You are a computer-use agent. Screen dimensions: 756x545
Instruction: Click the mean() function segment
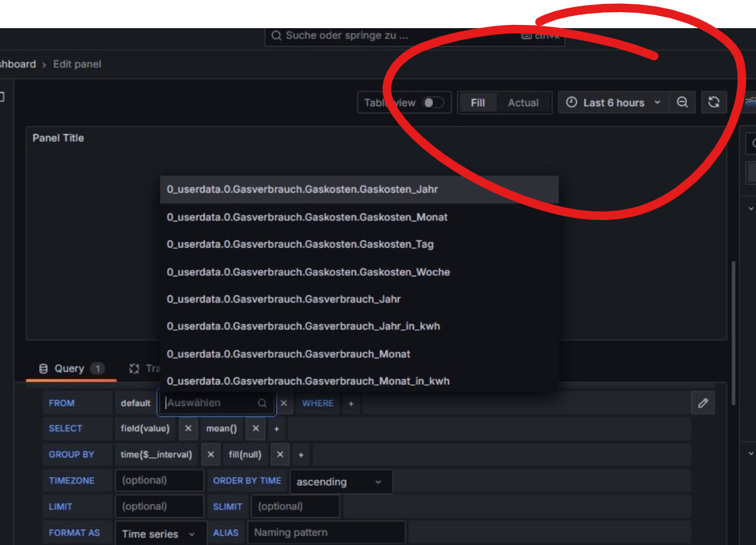tap(221, 429)
